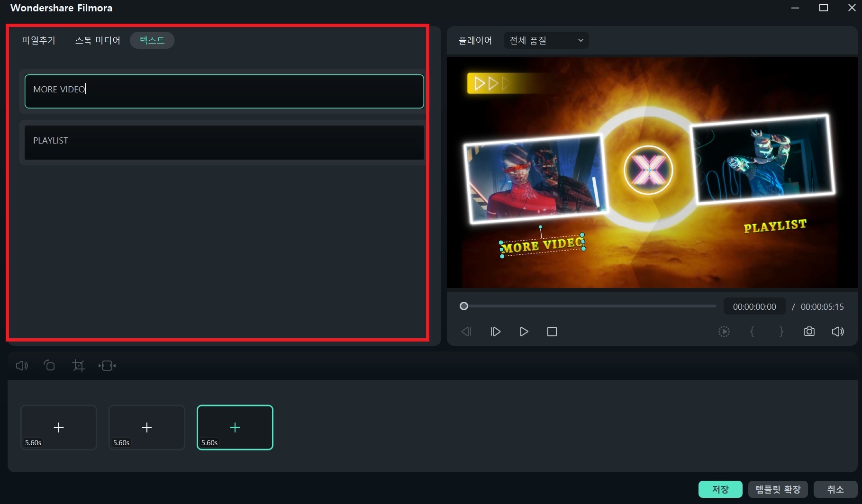Play the preview video
This screenshot has height=504, width=862.
[524, 332]
